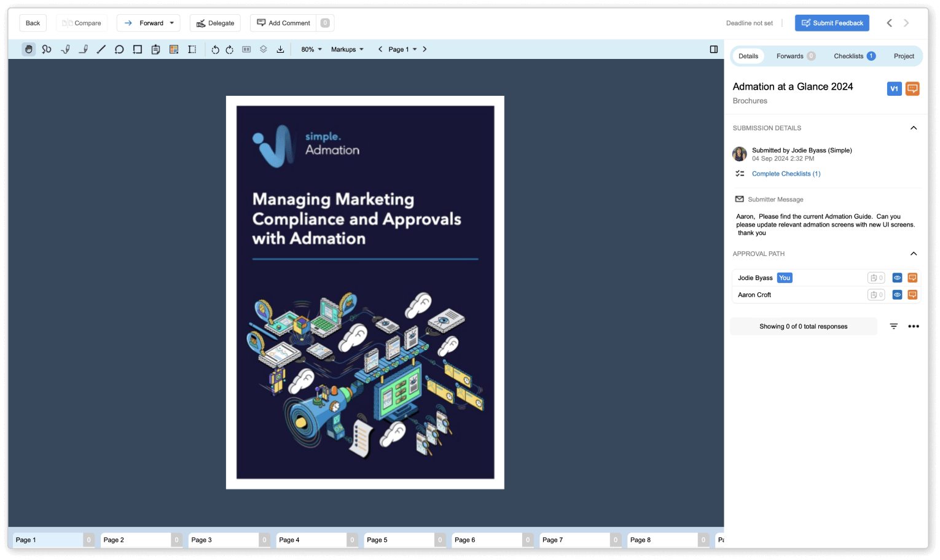Select the color swatch palette tool
This screenshot has height=560, width=940.
[174, 49]
